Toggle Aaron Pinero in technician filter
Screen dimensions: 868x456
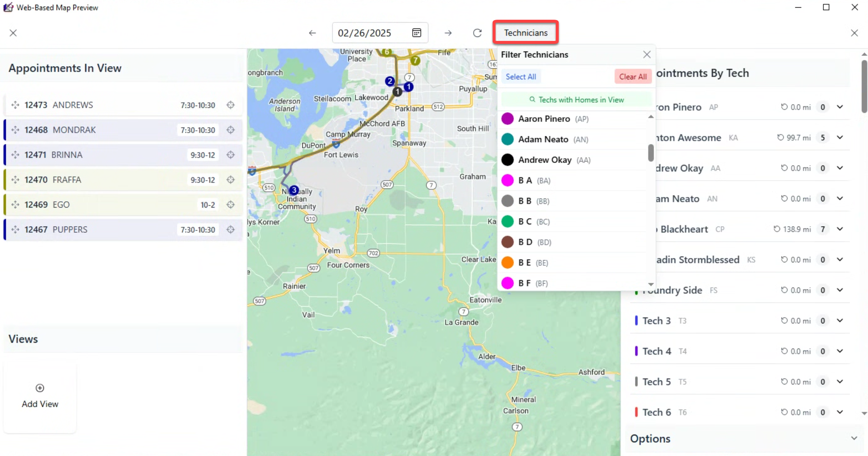tap(544, 119)
